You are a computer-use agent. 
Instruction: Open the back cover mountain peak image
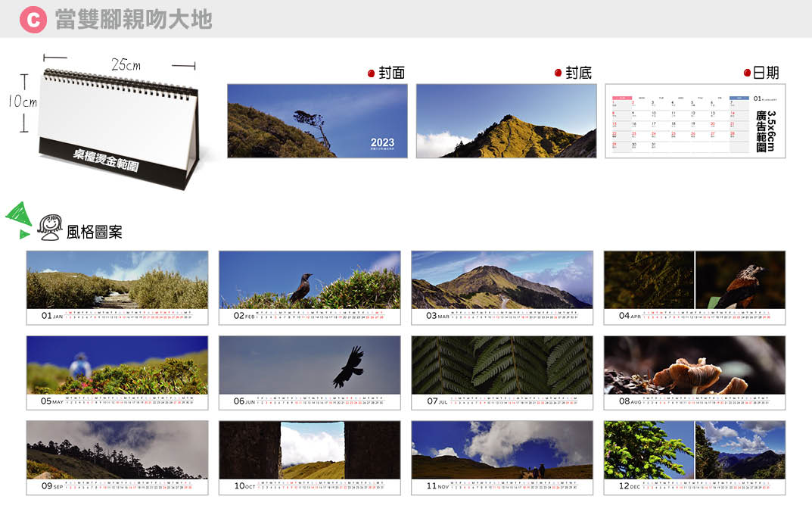[506, 120]
